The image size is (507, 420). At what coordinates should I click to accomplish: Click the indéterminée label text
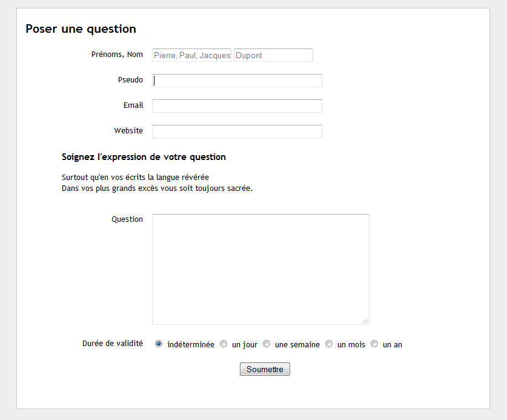pyautogui.click(x=191, y=345)
